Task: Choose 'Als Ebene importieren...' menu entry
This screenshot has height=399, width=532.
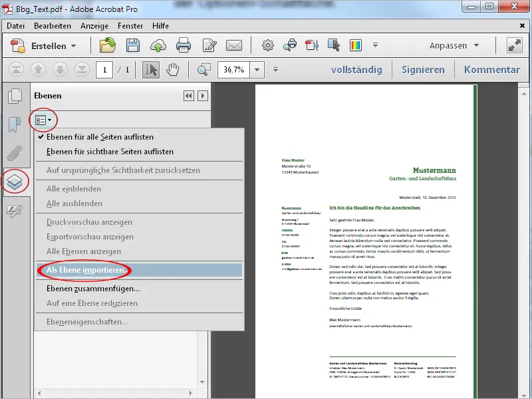Action: [x=140, y=270]
